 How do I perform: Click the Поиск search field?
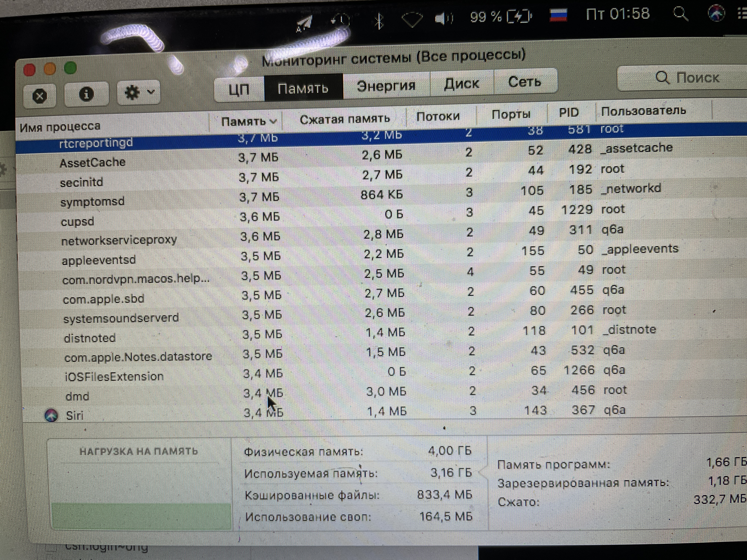tap(682, 78)
